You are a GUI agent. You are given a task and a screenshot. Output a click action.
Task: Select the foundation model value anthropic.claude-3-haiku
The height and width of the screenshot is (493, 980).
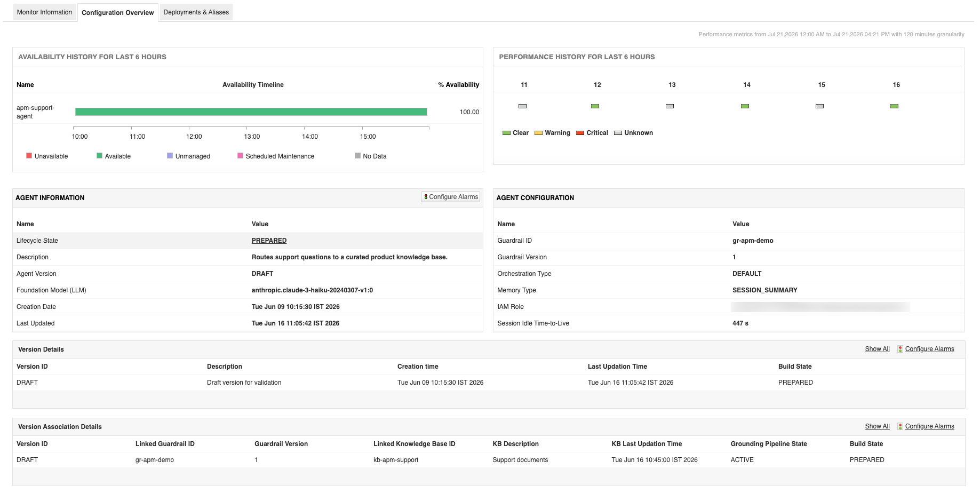pyautogui.click(x=312, y=290)
